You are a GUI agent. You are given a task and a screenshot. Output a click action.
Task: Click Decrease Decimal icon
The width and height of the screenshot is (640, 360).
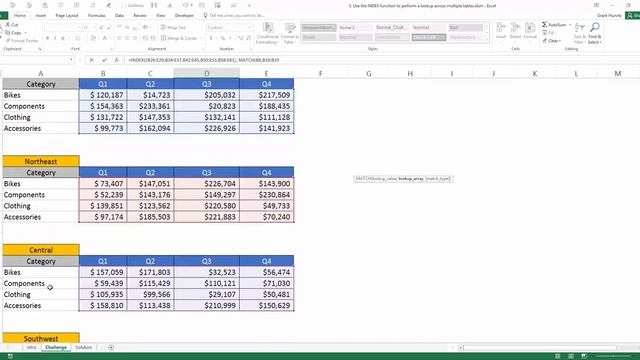[249, 38]
